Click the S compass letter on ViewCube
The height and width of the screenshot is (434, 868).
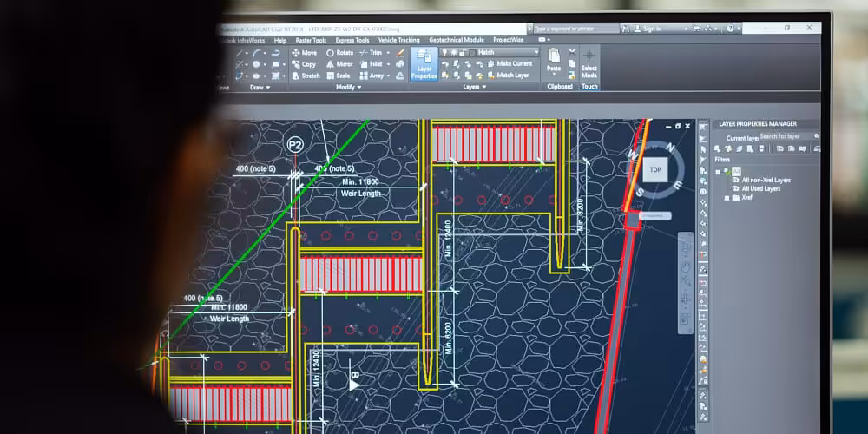click(x=640, y=193)
